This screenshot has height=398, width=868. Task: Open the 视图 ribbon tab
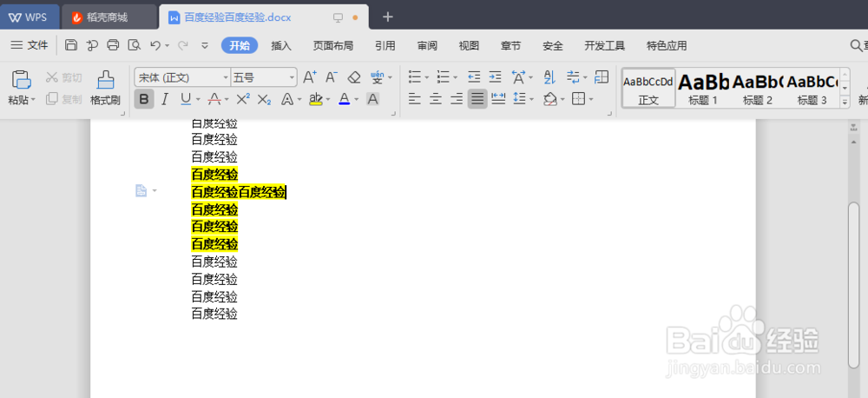click(x=469, y=46)
